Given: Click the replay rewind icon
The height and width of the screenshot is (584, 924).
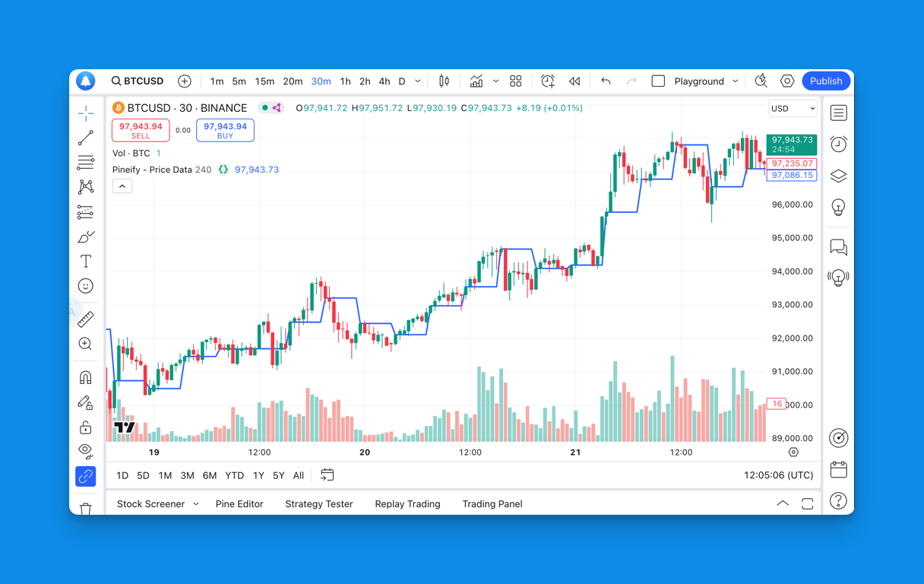Looking at the screenshot, I should (x=574, y=81).
